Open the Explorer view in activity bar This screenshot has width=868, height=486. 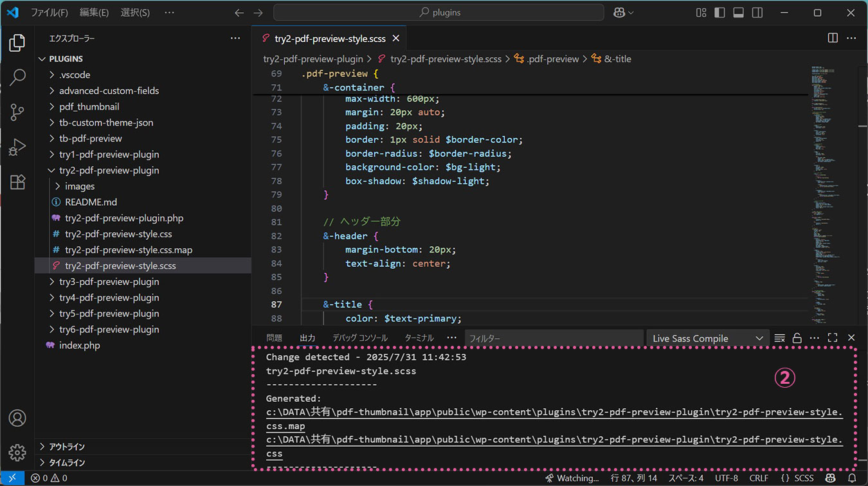coord(17,43)
